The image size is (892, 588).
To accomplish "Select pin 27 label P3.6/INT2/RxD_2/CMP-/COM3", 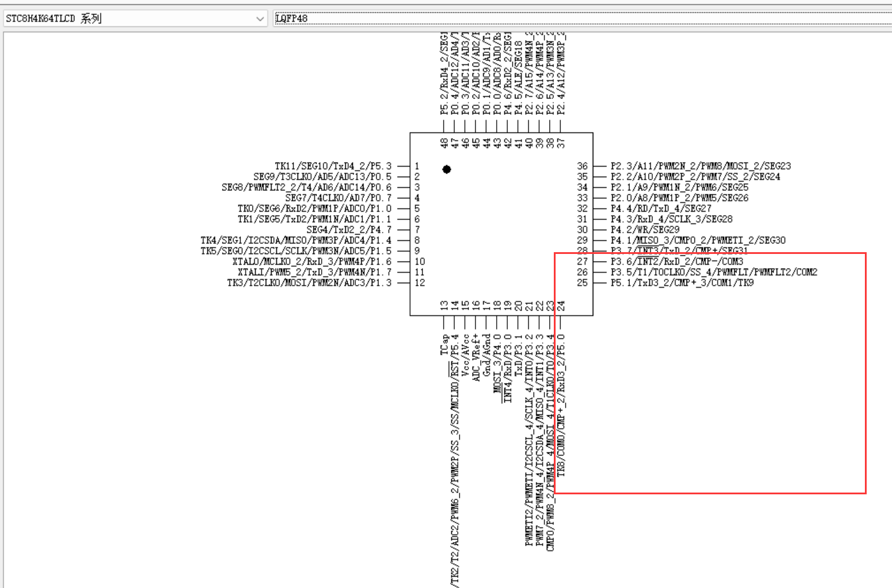I will tap(677, 262).
